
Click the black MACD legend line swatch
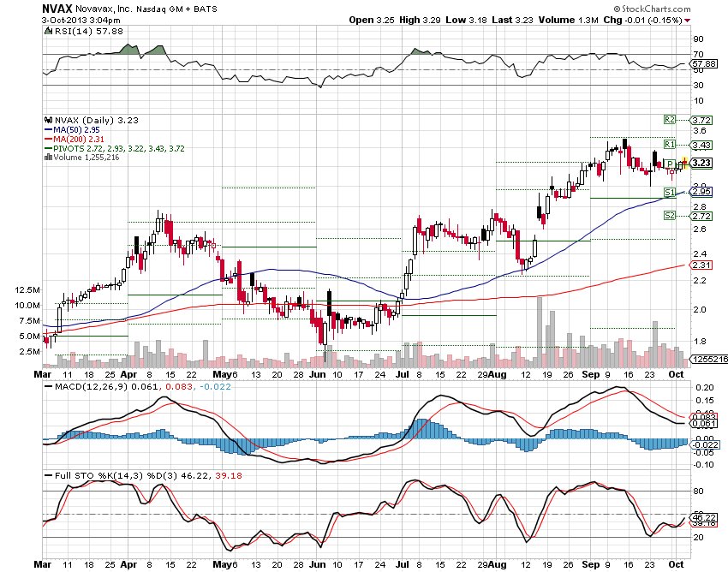48,387
